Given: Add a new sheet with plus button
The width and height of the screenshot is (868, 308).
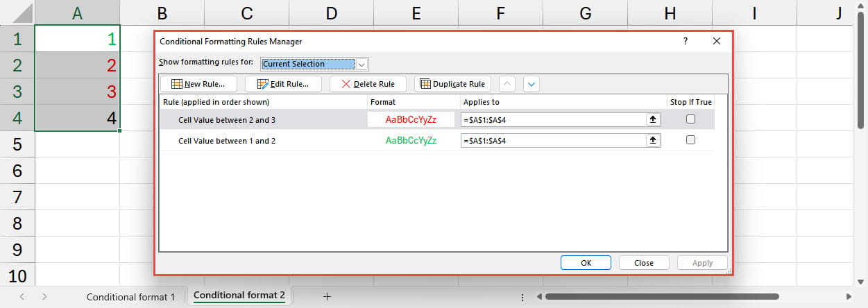Looking at the screenshot, I should (x=327, y=296).
